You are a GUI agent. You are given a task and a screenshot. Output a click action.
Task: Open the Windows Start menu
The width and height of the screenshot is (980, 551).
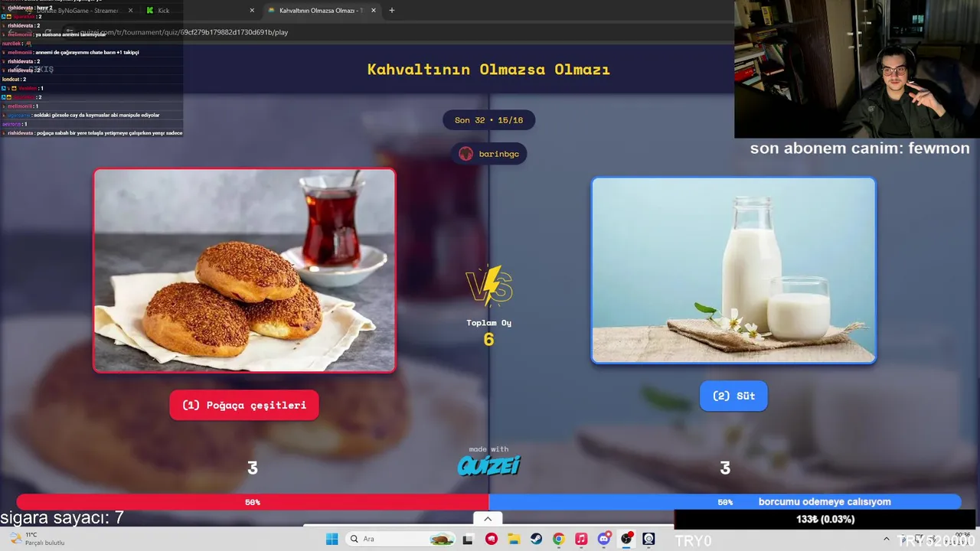[332, 539]
